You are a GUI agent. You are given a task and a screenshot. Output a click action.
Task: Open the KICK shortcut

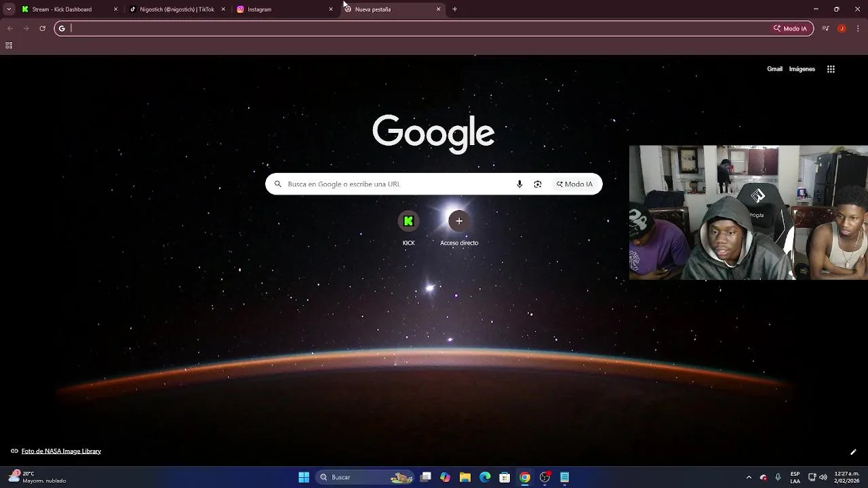408,228
